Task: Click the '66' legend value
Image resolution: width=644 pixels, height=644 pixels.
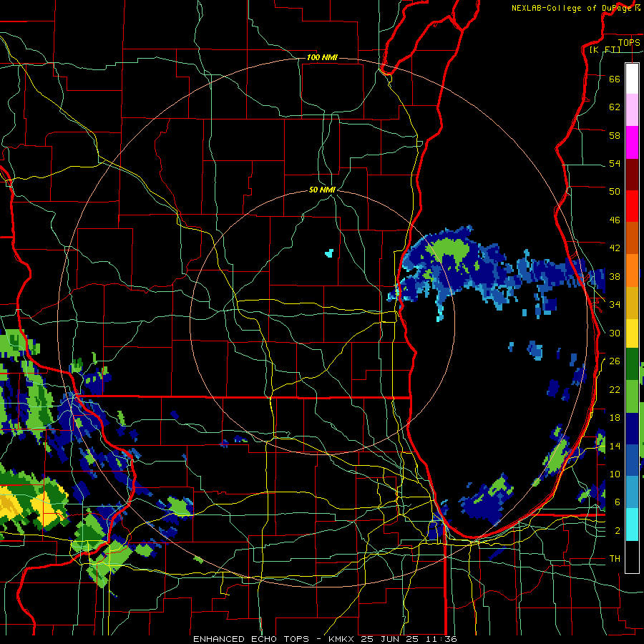Action: point(615,79)
